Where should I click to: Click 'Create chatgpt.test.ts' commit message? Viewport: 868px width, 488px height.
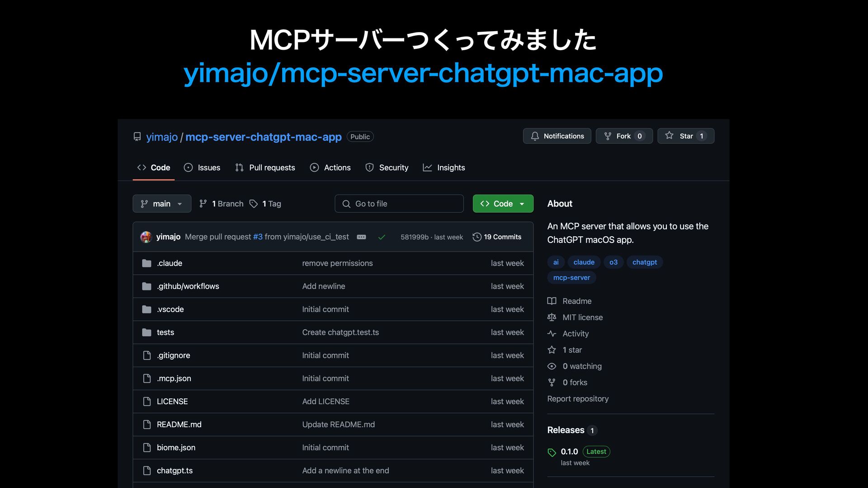340,332
